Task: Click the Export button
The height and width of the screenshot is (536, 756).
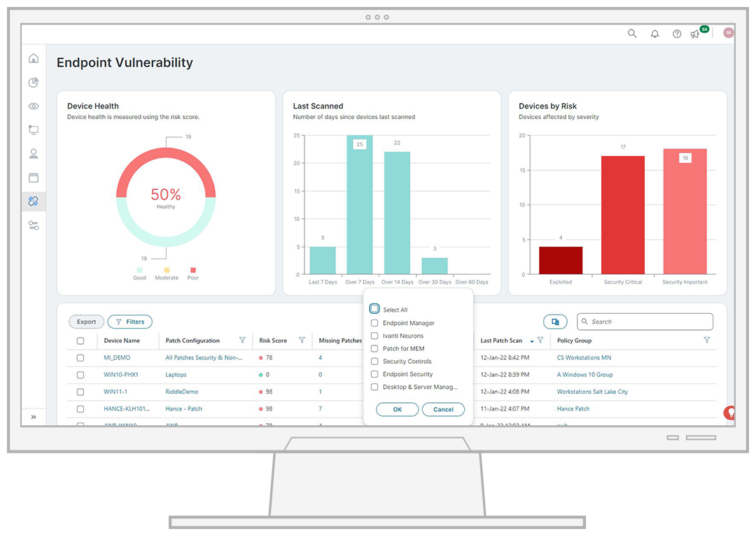Action: (x=86, y=322)
